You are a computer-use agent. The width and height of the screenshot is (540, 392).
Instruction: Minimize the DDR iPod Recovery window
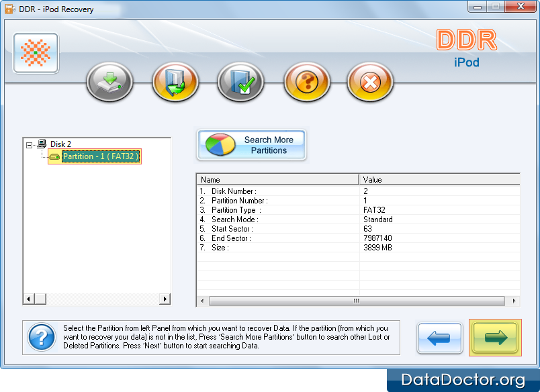pyautogui.click(x=478, y=7)
